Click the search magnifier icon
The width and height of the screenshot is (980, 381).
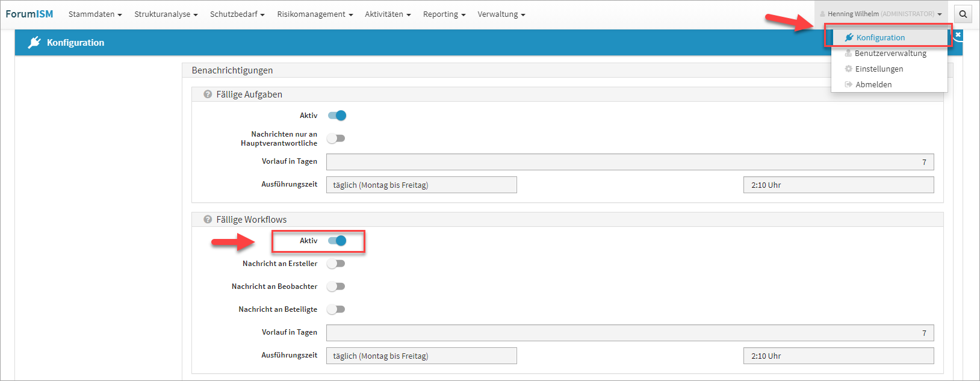point(963,14)
